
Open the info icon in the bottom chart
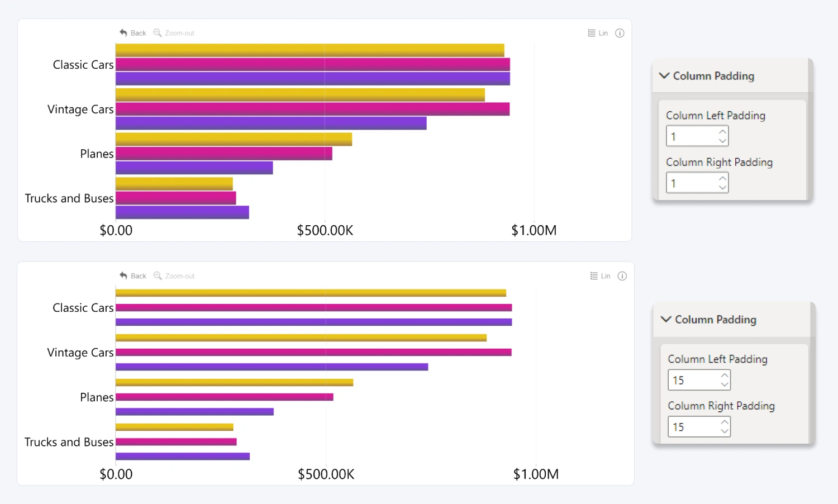pyautogui.click(x=622, y=276)
